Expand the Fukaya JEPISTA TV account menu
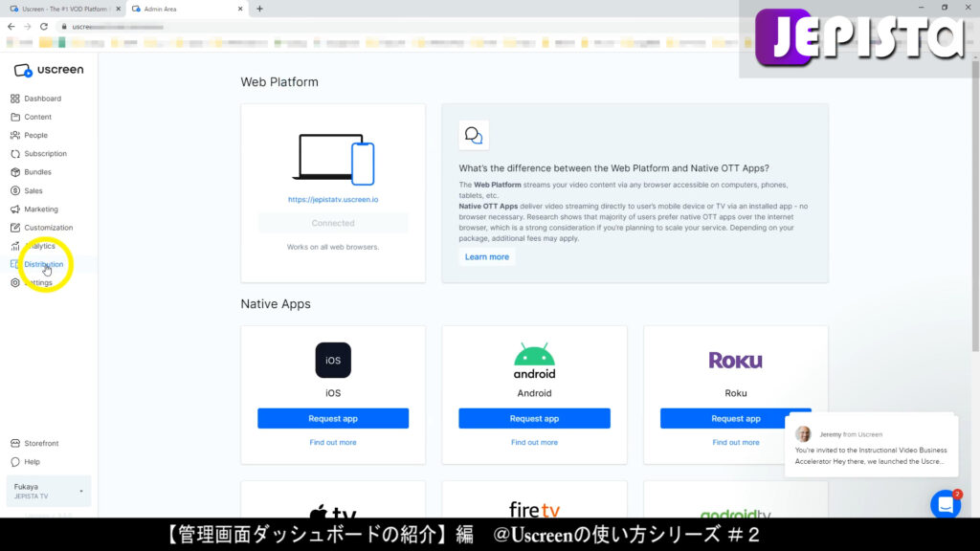The width and height of the screenshot is (980, 551). click(x=49, y=491)
